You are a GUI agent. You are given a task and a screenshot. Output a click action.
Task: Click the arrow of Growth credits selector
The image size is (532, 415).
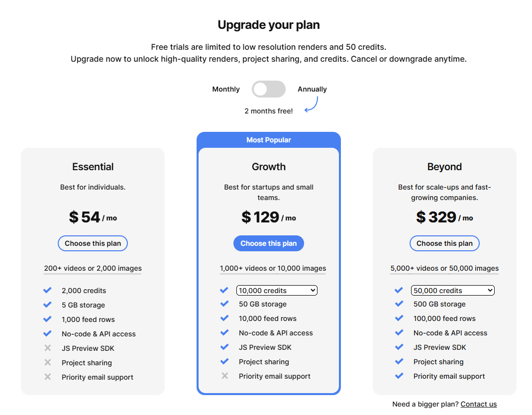[313, 291]
